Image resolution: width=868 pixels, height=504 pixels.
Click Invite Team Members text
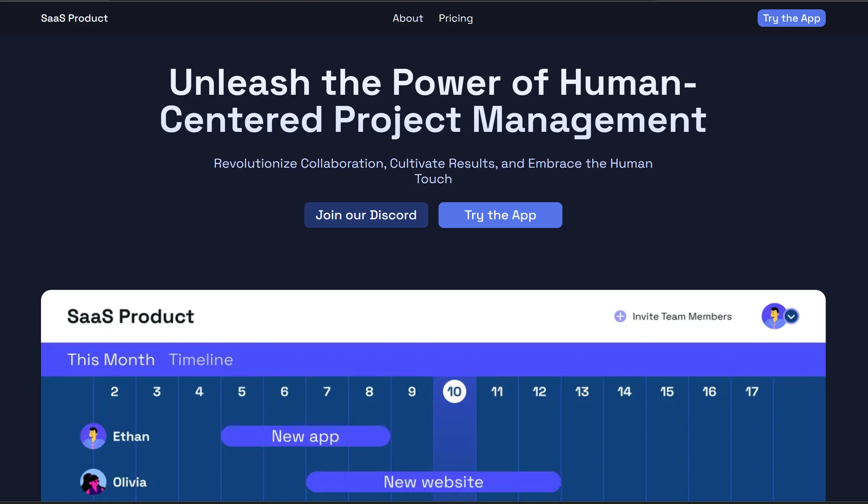point(682,316)
